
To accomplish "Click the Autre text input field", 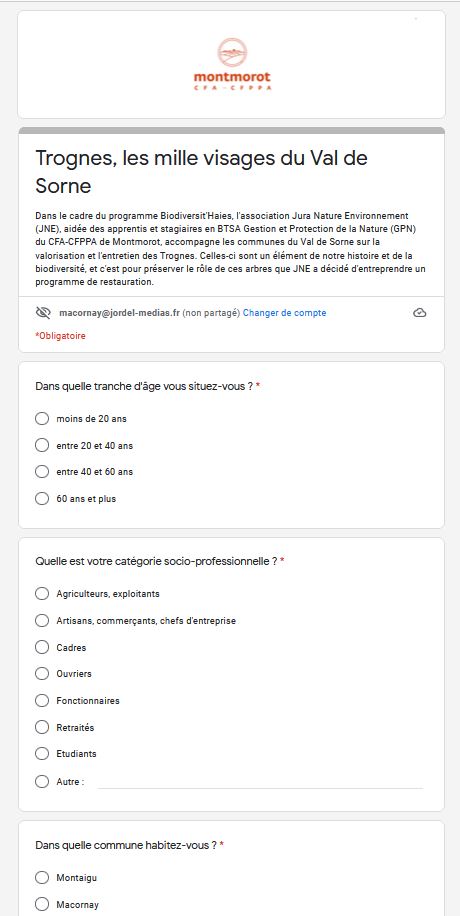I will click(260, 782).
